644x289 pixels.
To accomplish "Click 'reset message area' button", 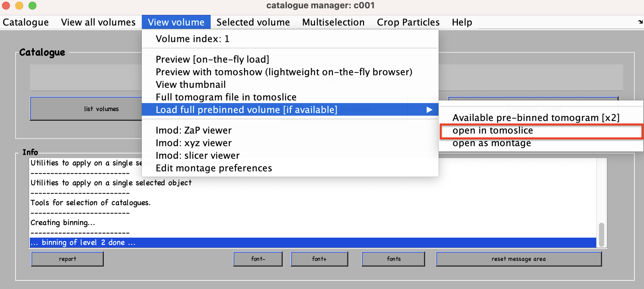I will 519,259.
